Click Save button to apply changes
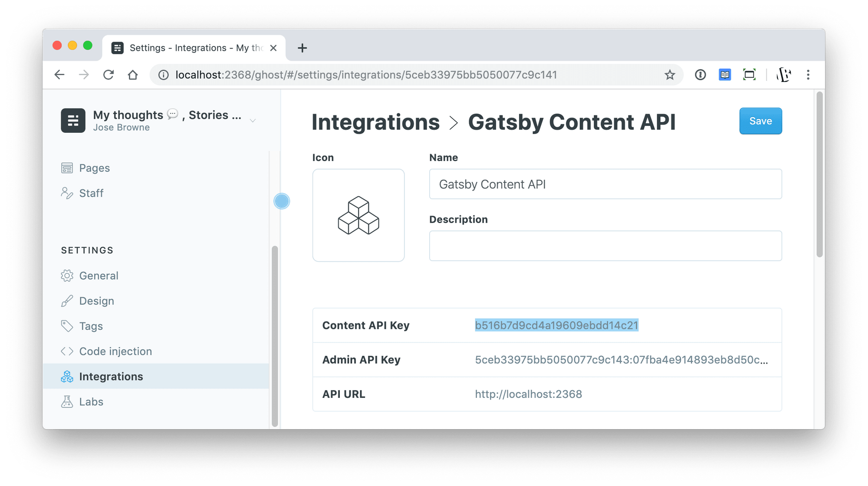 [x=760, y=121]
